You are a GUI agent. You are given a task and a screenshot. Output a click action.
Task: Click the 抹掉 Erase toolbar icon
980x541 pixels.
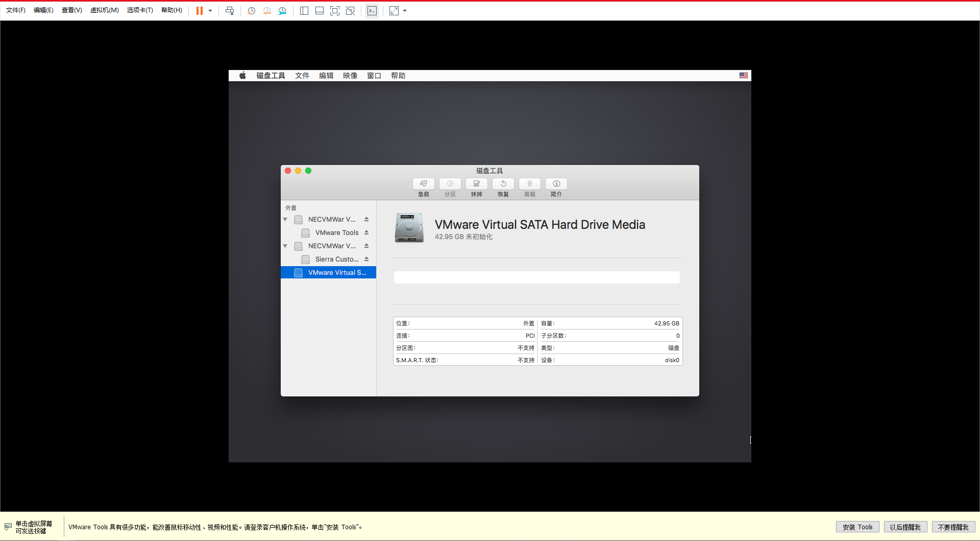pyautogui.click(x=477, y=184)
